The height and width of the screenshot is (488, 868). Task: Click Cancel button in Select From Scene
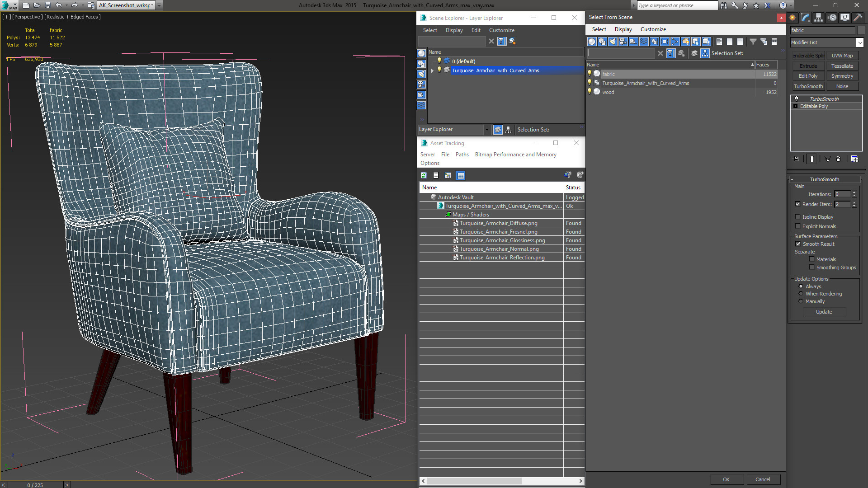click(x=763, y=479)
